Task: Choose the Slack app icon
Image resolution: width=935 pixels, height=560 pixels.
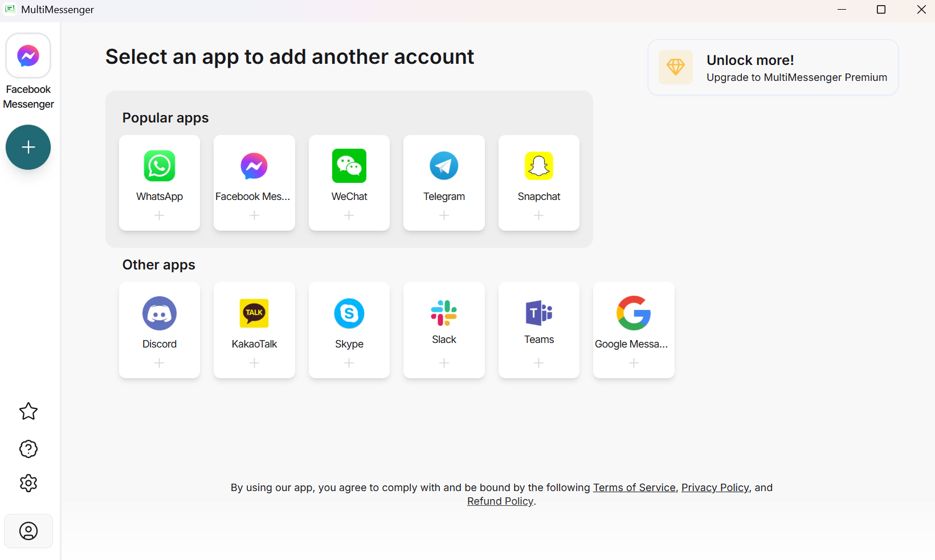Action: (444, 313)
